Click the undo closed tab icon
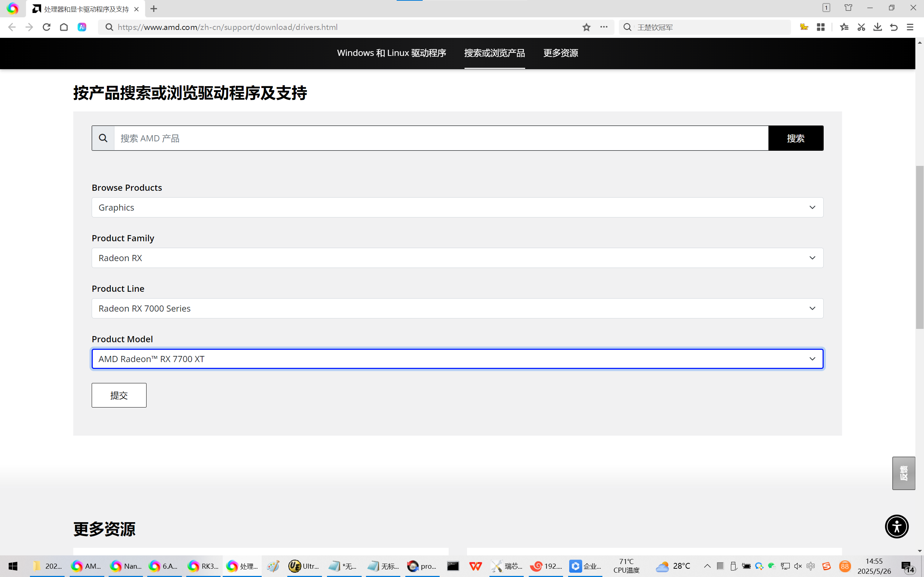 point(893,27)
